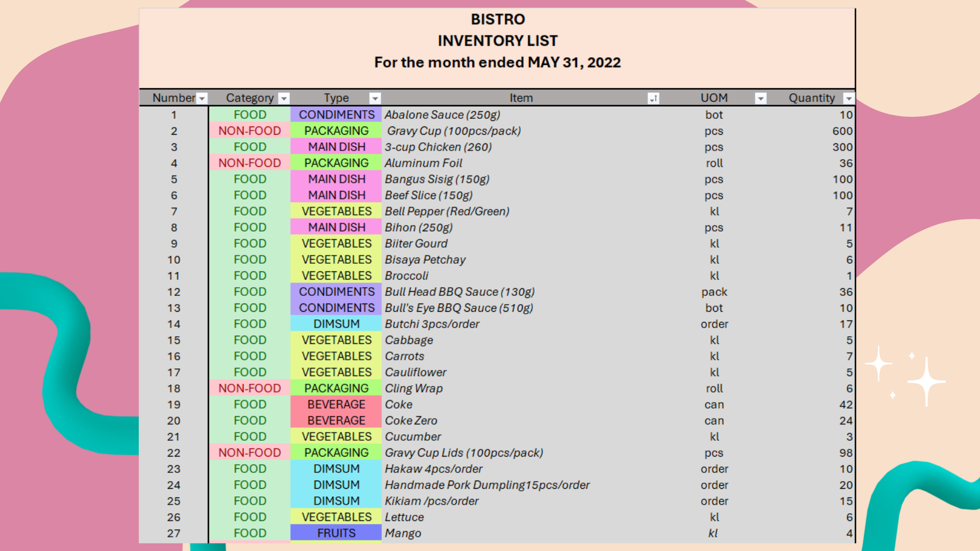Select the red BEVERAGE cell for Coke Zero

click(336, 420)
